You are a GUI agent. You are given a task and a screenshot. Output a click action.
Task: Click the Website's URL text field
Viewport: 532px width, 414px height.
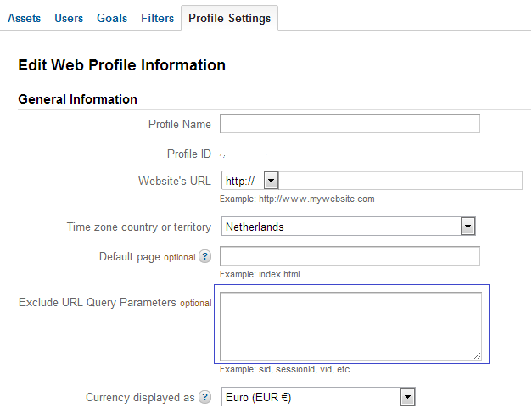[400, 181]
